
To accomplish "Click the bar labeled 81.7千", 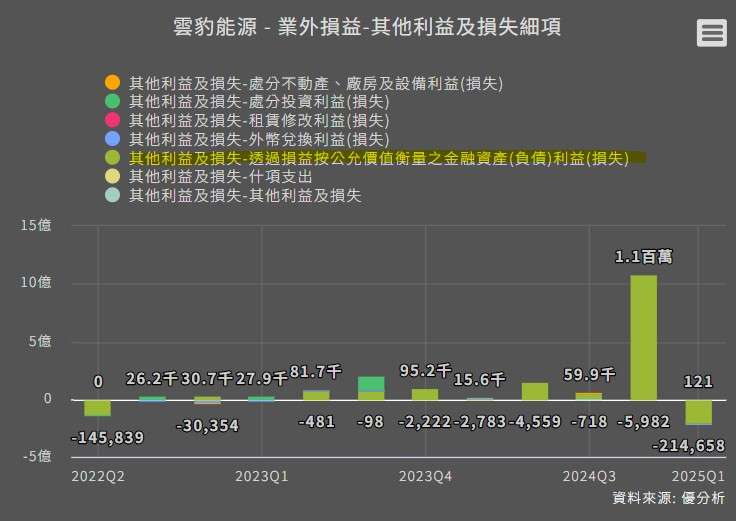I will [x=316, y=395].
